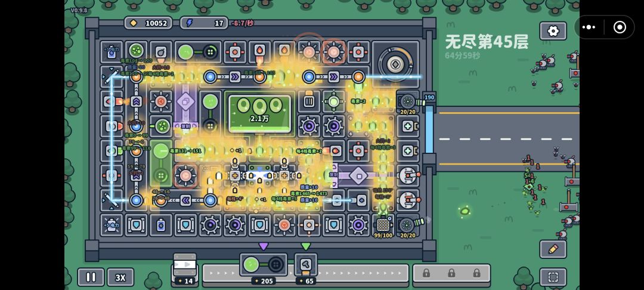Tap the middle locked card slot
The height and width of the screenshot is (290, 644).
tap(451, 273)
